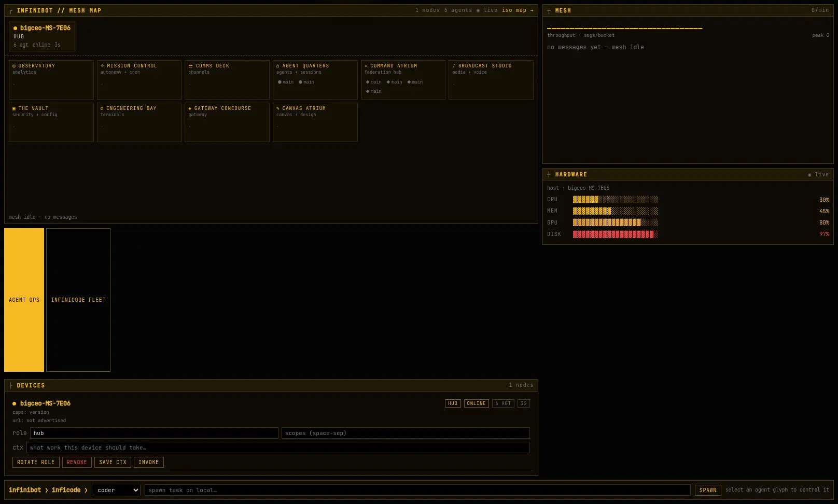
Task: Click the Agent Quarters house icon
Action: 278,66
